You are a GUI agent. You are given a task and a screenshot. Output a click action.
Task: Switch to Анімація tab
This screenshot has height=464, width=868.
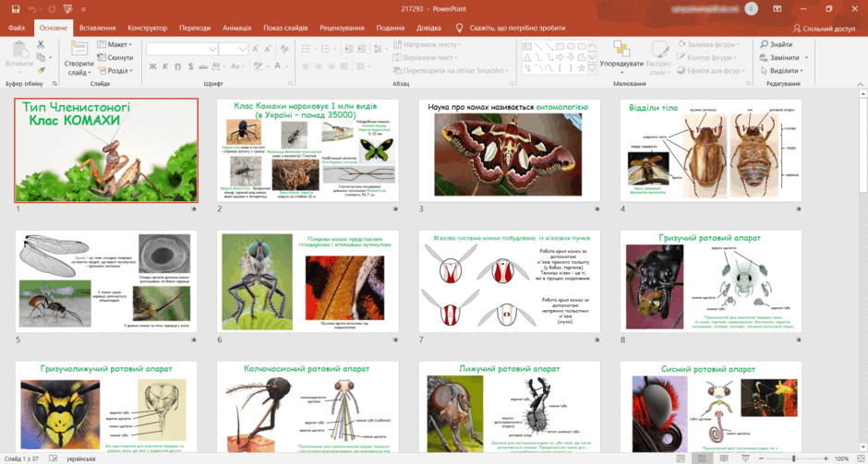pos(237,29)
